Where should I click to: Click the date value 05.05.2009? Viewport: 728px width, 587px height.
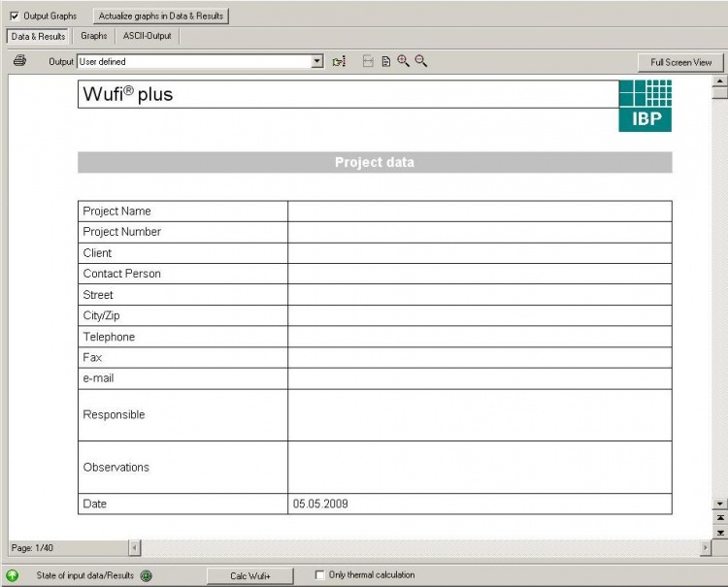pyautogui.click(x=320, y=504)
